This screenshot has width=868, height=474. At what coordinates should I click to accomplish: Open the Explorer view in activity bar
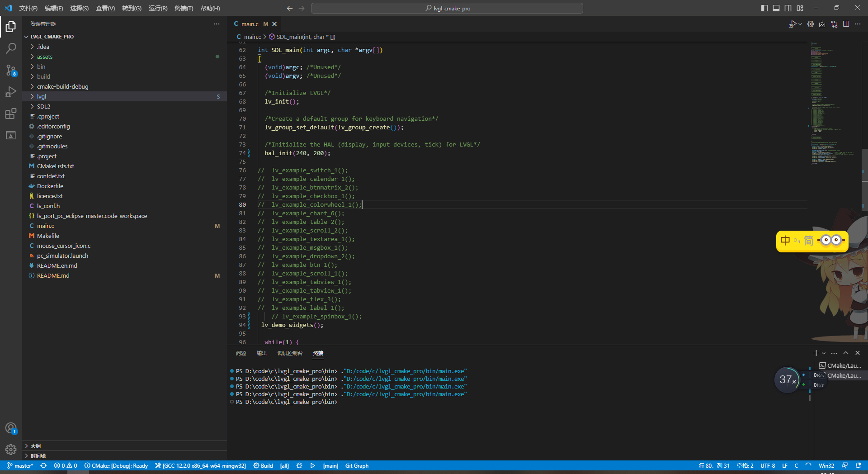[11, 27]
